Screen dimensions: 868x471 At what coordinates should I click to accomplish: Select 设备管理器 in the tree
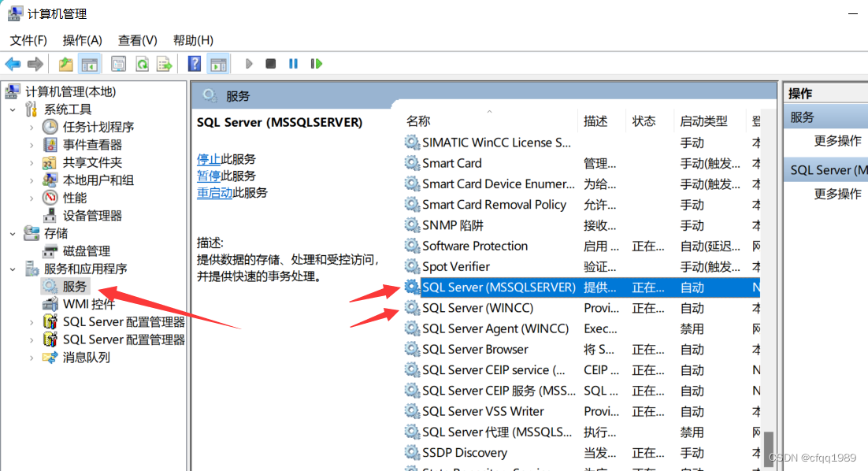tap(92, 216)
